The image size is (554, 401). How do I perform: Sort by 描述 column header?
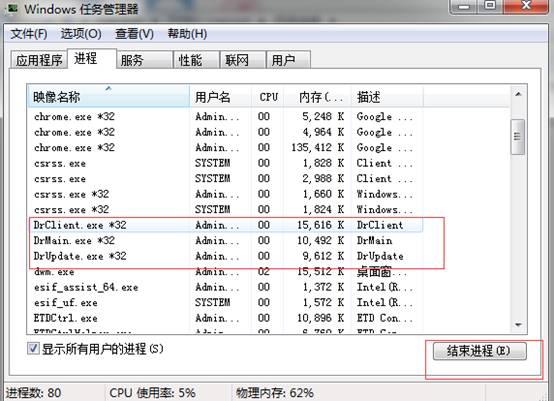(387, 96)
